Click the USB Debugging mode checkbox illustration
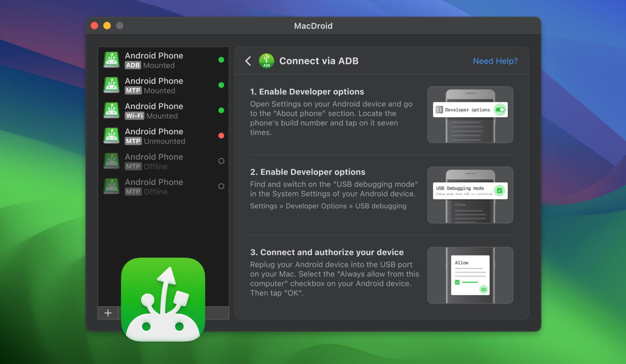 click(500, 190)
